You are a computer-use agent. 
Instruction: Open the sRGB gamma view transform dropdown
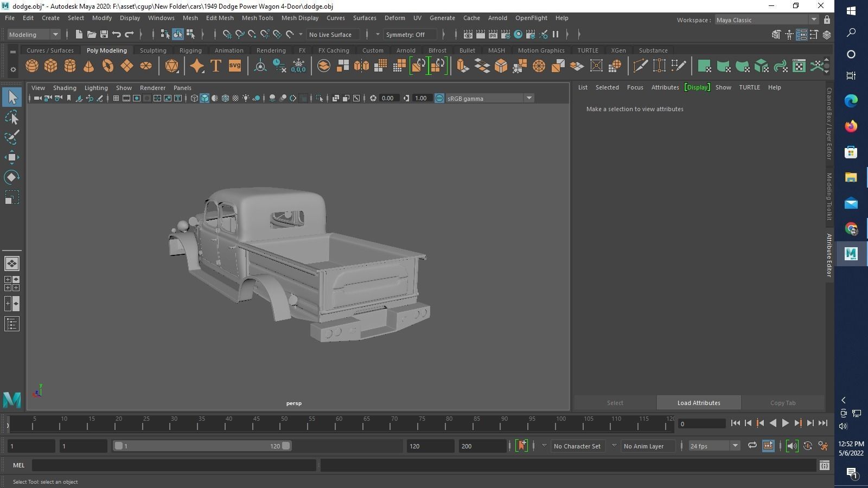point(490,98)
